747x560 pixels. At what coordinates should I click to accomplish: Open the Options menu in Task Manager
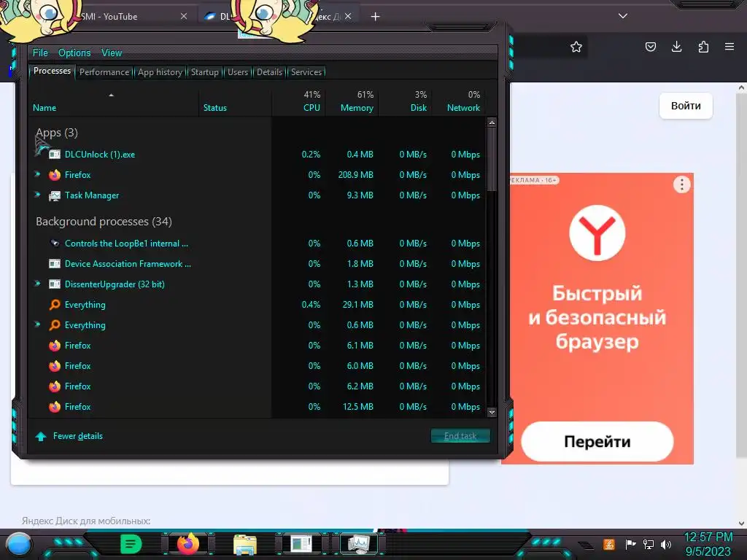(x=74, y=52)
